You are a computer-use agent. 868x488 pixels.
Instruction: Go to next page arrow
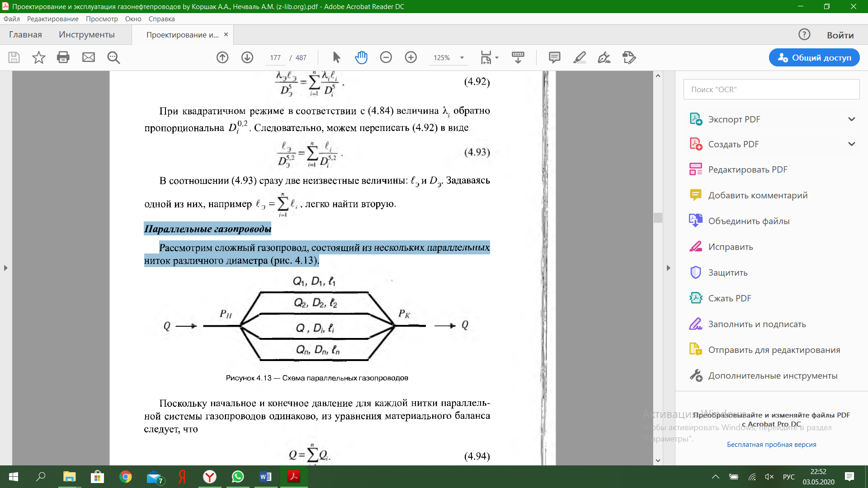[x=247, y=57]
